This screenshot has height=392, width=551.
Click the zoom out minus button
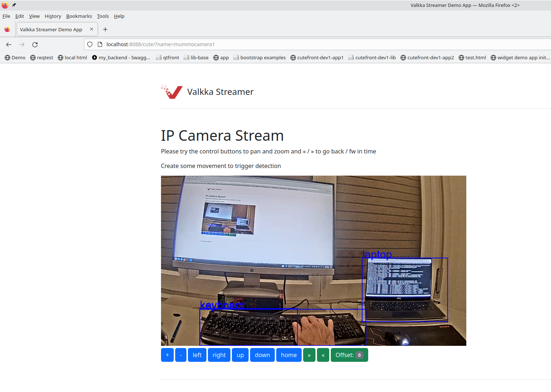(181, 355)
